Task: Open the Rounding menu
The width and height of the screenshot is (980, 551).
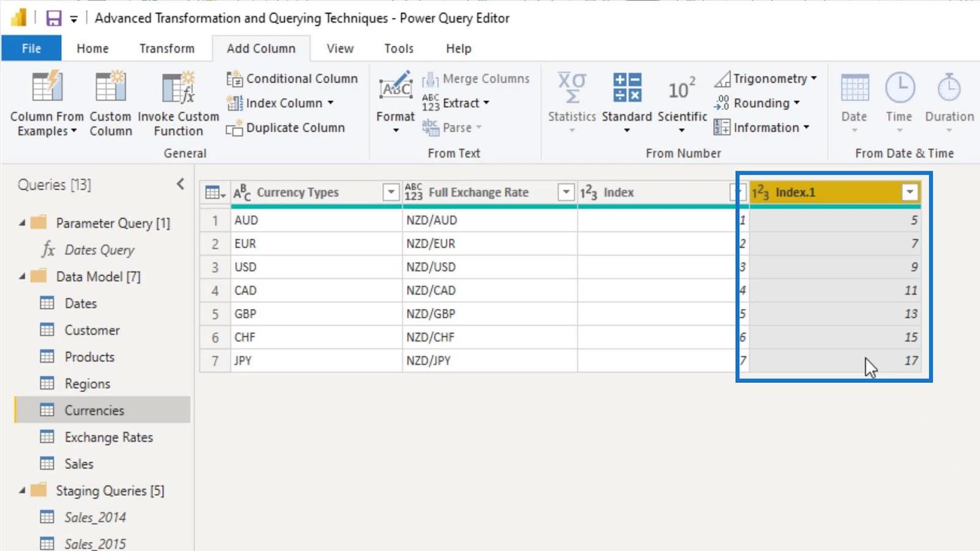Action: [x=757, y=103]
